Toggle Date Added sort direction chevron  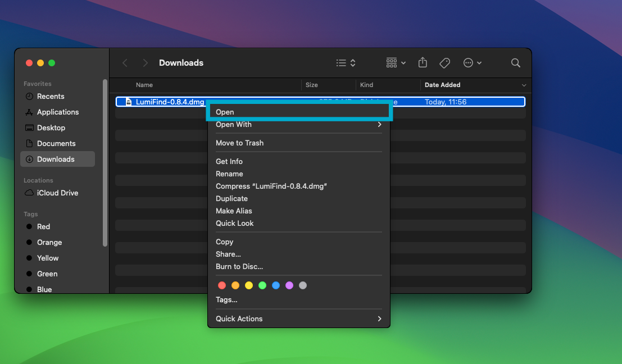point(524,85)
